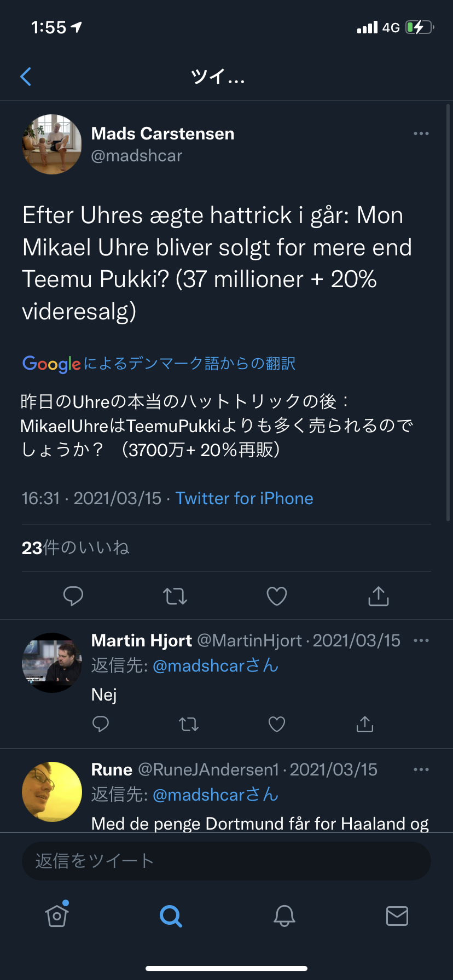Open the Search tab
This screenshot has width=453, height=980.
point(171,915)
